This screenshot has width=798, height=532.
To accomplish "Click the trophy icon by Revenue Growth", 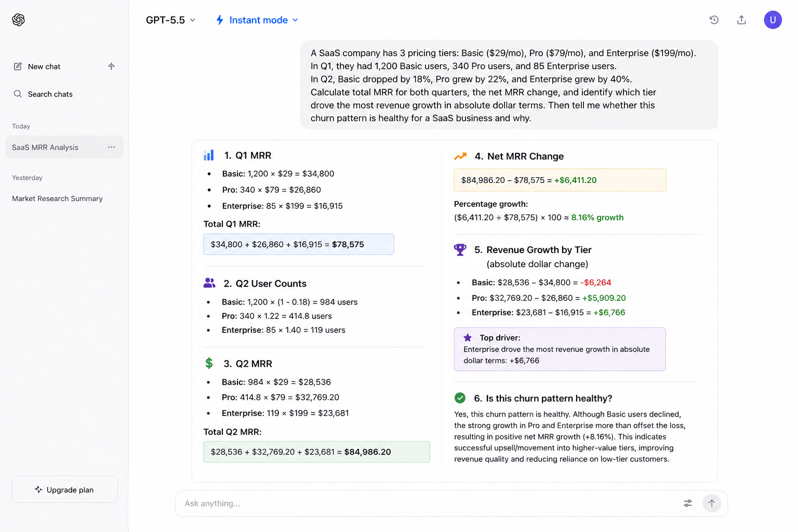I will 460,250.
